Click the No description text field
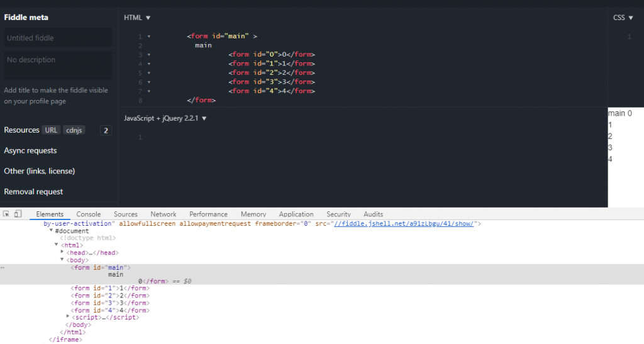This screenshot has width=644, height=344. pyautogui.click(x=58, y=65)
